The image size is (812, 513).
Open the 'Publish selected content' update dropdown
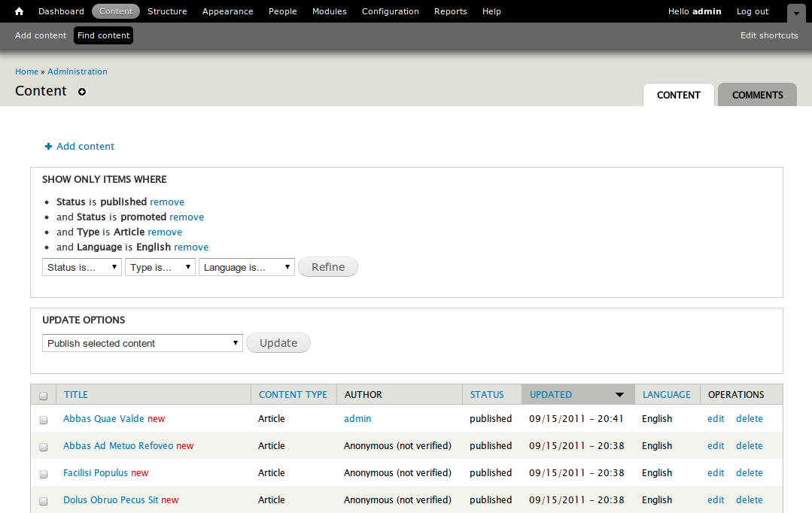(x=142, y=343)
